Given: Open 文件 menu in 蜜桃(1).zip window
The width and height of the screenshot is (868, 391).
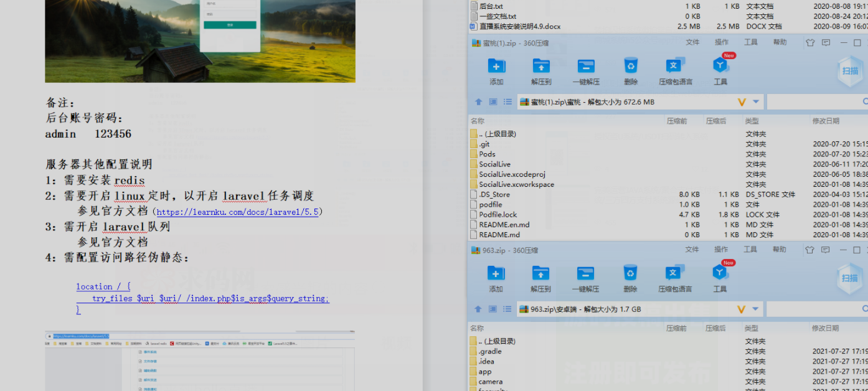Looking at the screenshot, I should [x=692, y=42].
